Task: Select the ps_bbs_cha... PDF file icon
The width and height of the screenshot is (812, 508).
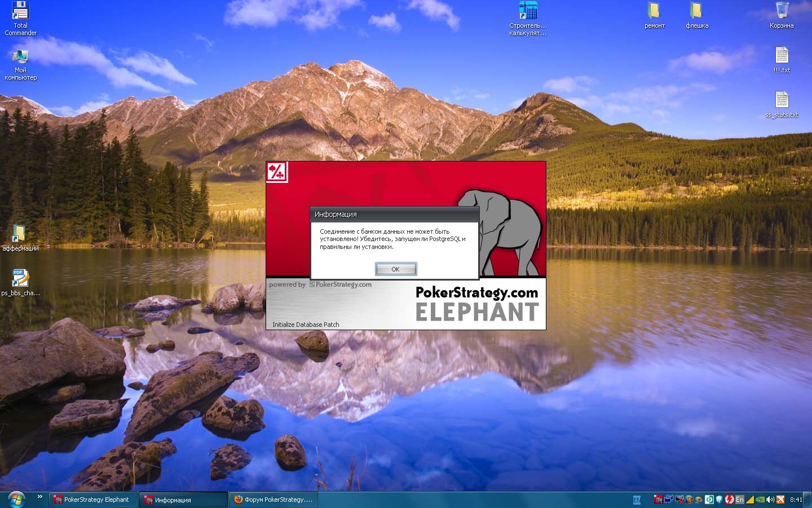Action: (x=20, y=282)
